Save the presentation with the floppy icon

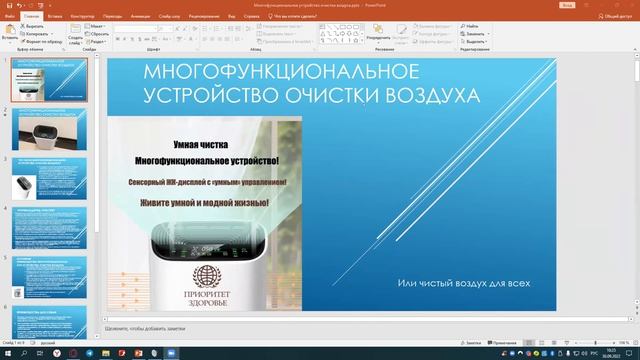[x=9, y=5]
